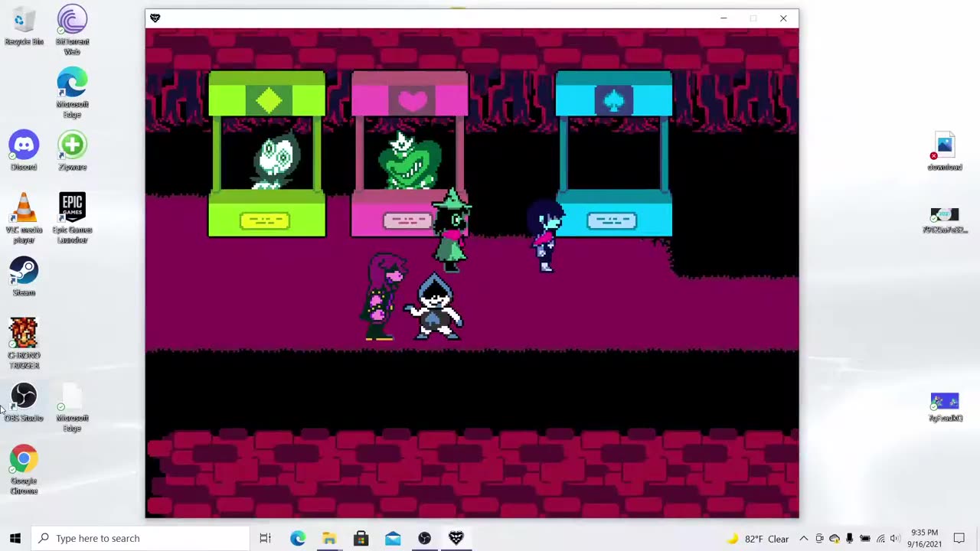Select the blank Microsoft Edge file icon
Image resolution: width=980 pixels, height=551 pixels.
click(72, 407)
